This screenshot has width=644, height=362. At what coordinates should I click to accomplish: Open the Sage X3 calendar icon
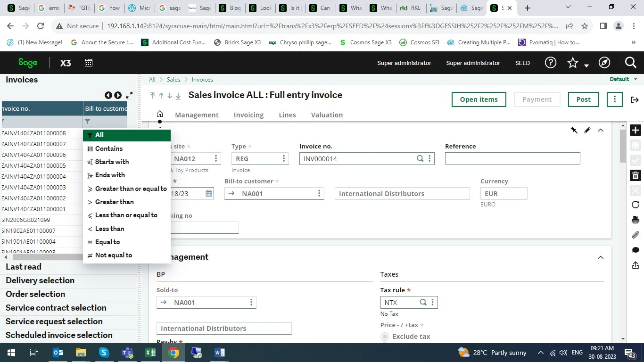coord(89,63)
